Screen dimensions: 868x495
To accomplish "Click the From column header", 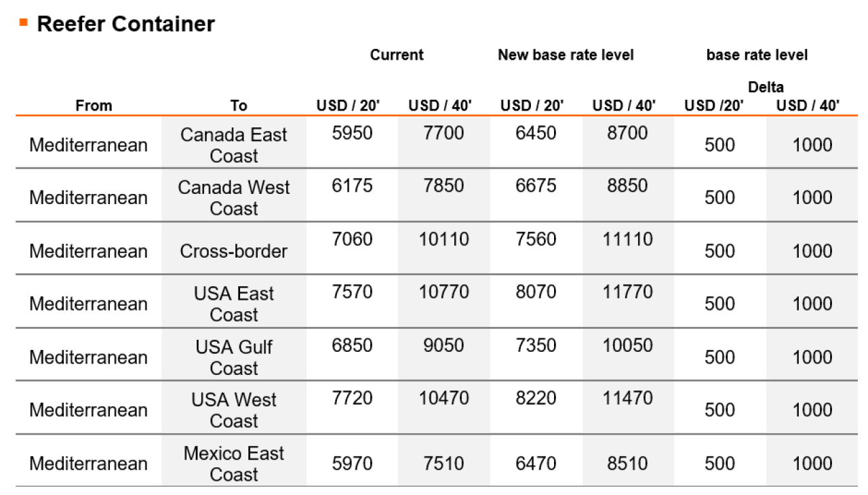I will click(x=94, y=106).
